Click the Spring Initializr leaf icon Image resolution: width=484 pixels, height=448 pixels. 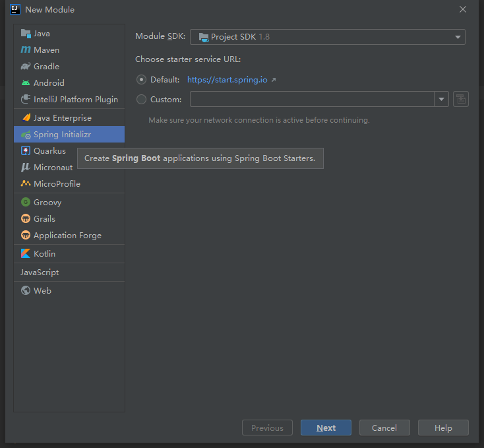(26, 135)
